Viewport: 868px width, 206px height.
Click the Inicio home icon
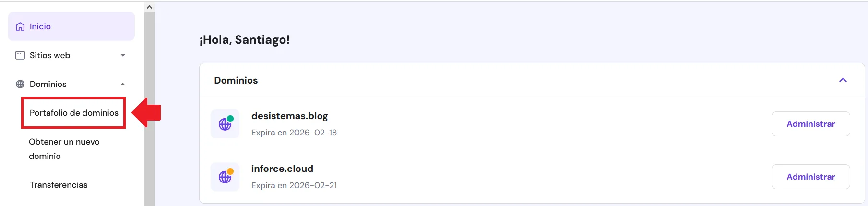[20, 26]
